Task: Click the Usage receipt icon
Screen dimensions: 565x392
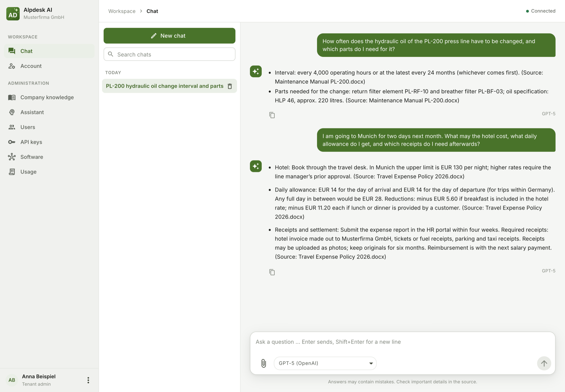Action: (12, 172)
